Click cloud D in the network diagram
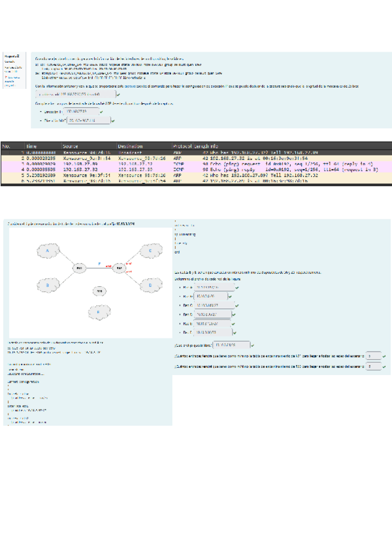This screenshot has width=392, height=554. coord(150,285)
